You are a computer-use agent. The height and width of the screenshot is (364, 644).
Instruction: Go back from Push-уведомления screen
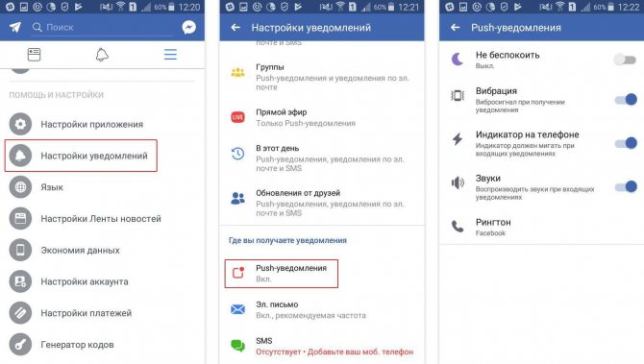pyautogui.click(x=455, y=28)
